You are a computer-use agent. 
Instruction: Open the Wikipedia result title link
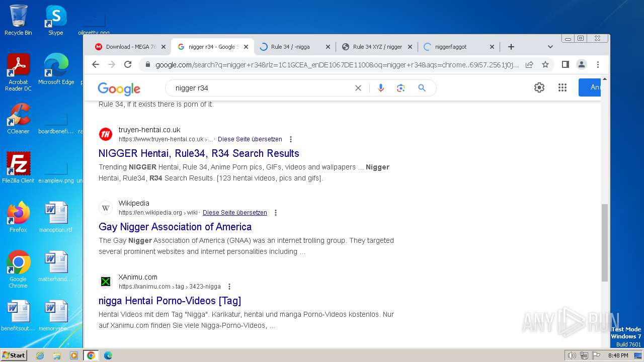tap(175, 227)
